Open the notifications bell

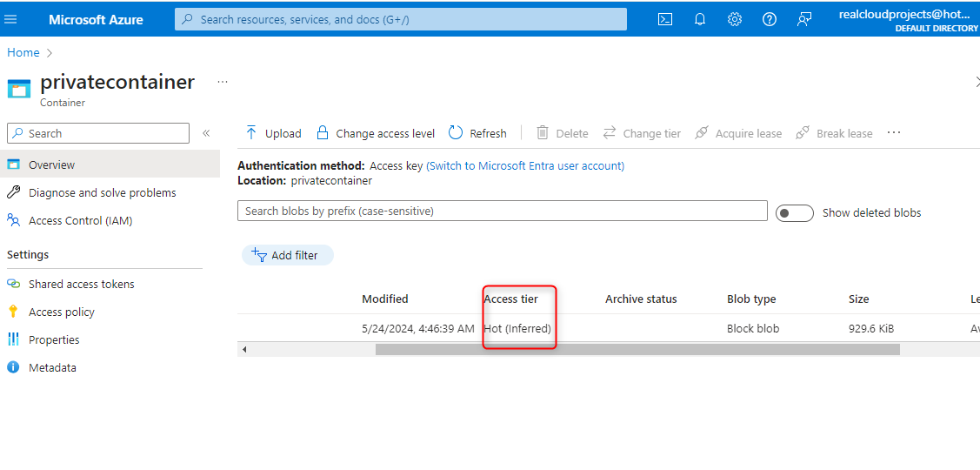[x=700, y=19]
